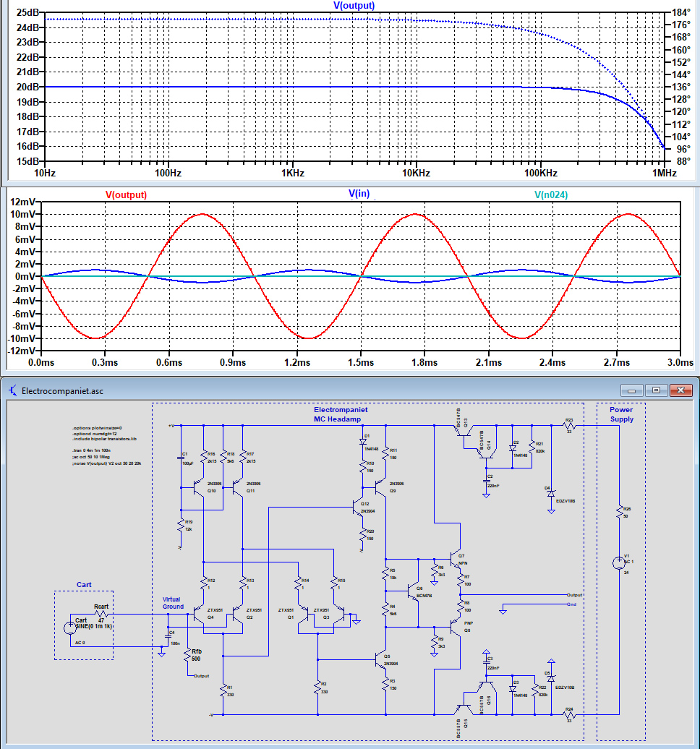Select the R24 33 ohm resistor
Viewport: 700px width, 749px height.
[570, 714]
